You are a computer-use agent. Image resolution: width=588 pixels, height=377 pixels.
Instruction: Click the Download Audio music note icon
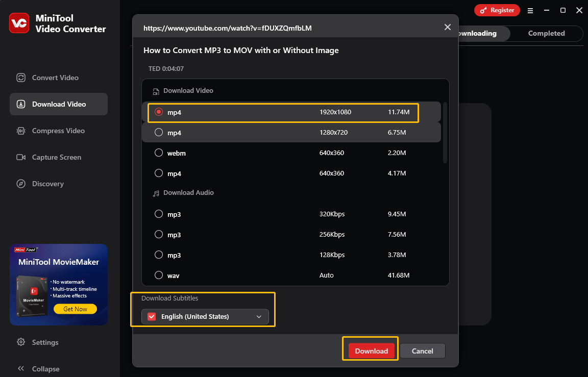pyautogui.click(x=156, y=193)
